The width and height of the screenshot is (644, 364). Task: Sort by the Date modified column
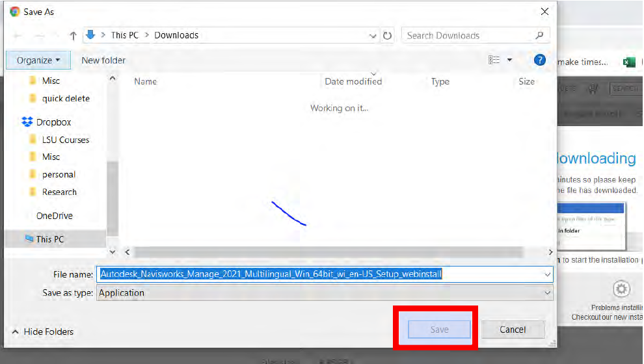353,82
